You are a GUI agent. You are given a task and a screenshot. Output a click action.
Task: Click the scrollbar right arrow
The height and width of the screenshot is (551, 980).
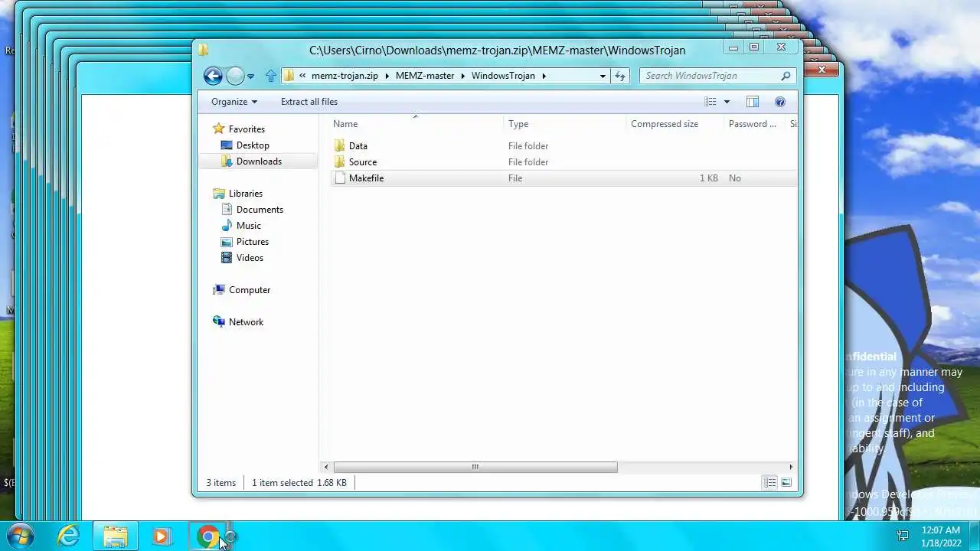[791, 467]
